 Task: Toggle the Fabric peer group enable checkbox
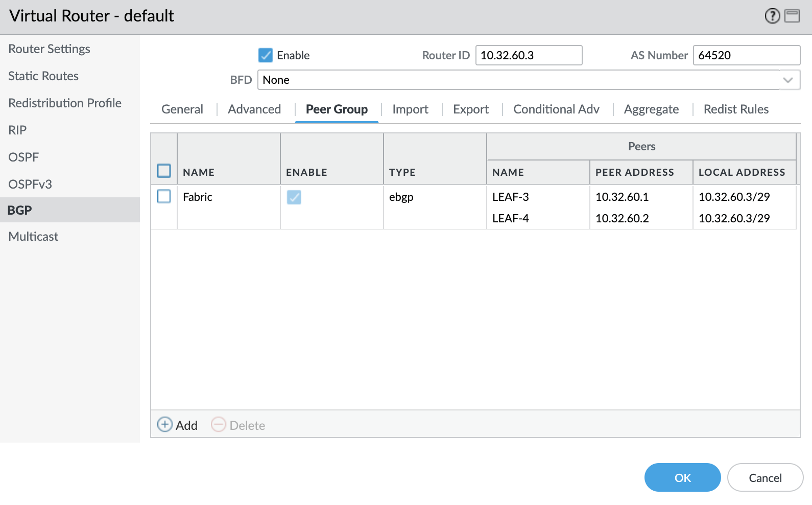click(x=294, y=197)
